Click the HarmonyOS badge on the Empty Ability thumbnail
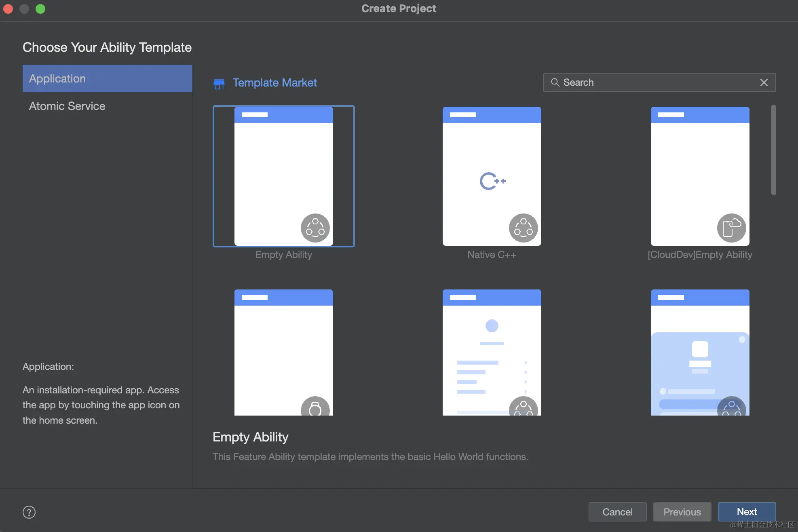 tap(315, 228)
